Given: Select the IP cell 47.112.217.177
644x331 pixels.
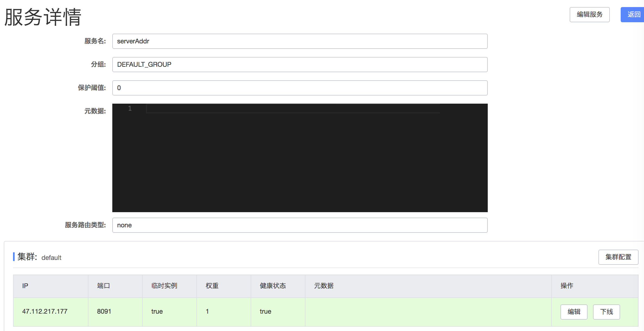Looking at the screenshot, I should pyautogui.click(x=45, y=311).
